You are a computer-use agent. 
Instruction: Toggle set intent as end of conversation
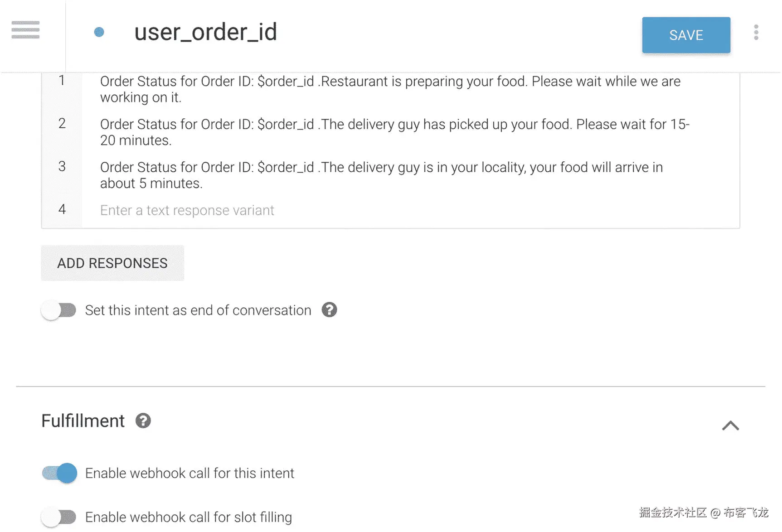pos(59,310)
